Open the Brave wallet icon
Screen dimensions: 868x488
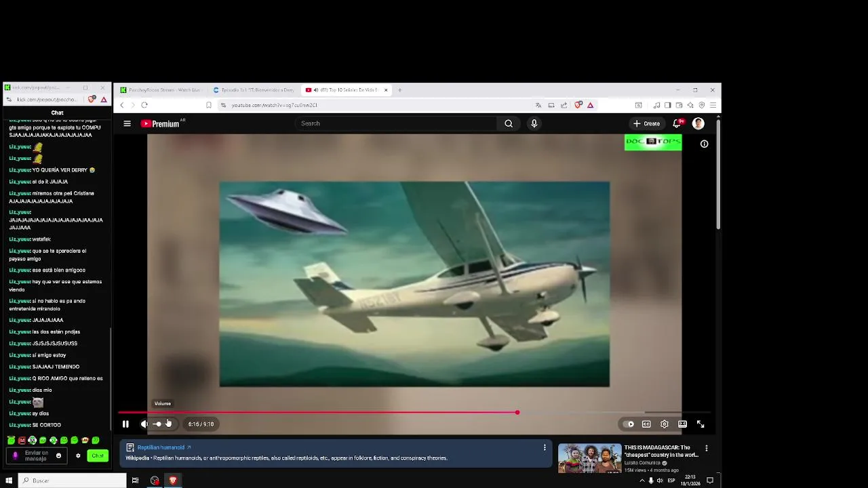679,105
